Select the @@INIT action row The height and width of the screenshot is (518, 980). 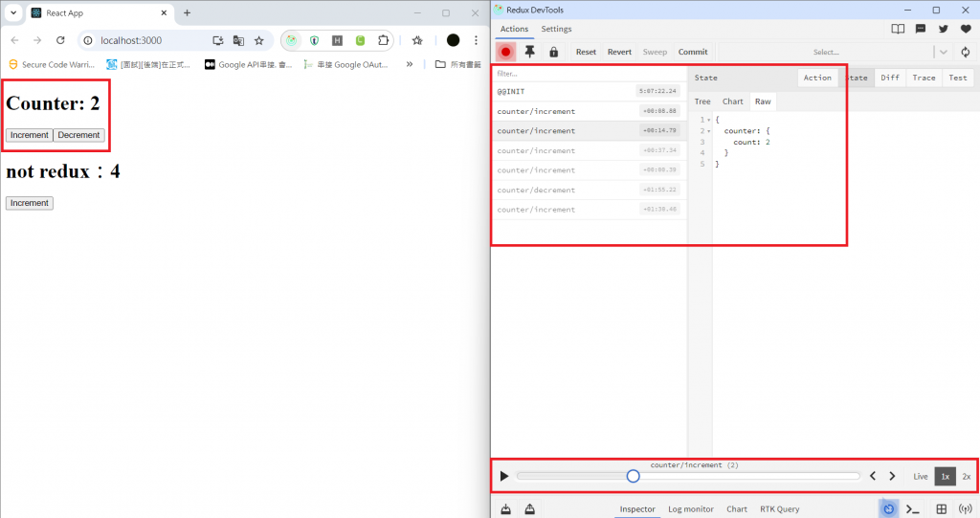589,91
